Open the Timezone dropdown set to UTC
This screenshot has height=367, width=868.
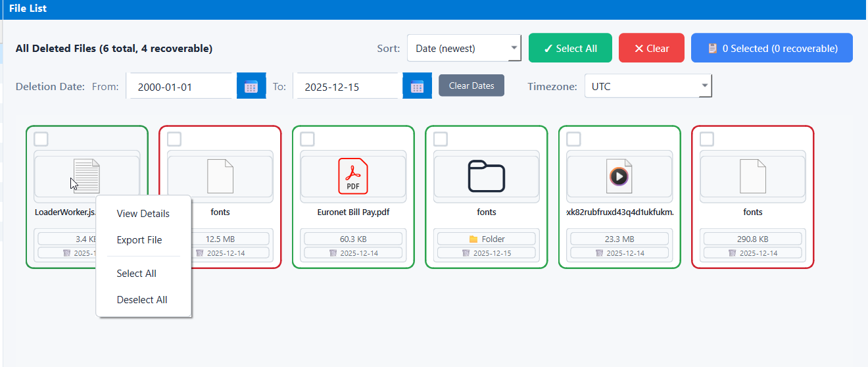click(648, 86)
